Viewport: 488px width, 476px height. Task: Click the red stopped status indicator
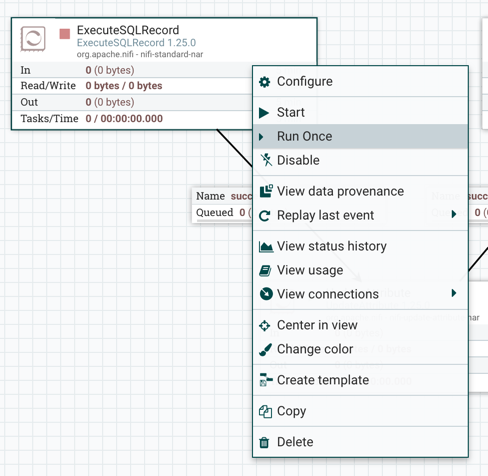coord(65,34)
